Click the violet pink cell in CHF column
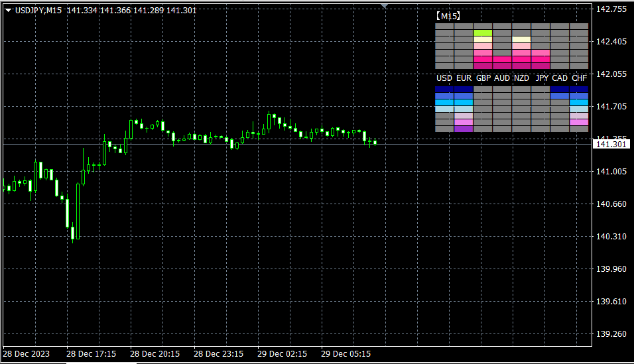This screenshot has height=364, width=634. pyautogui.click(x=579, y=123)
